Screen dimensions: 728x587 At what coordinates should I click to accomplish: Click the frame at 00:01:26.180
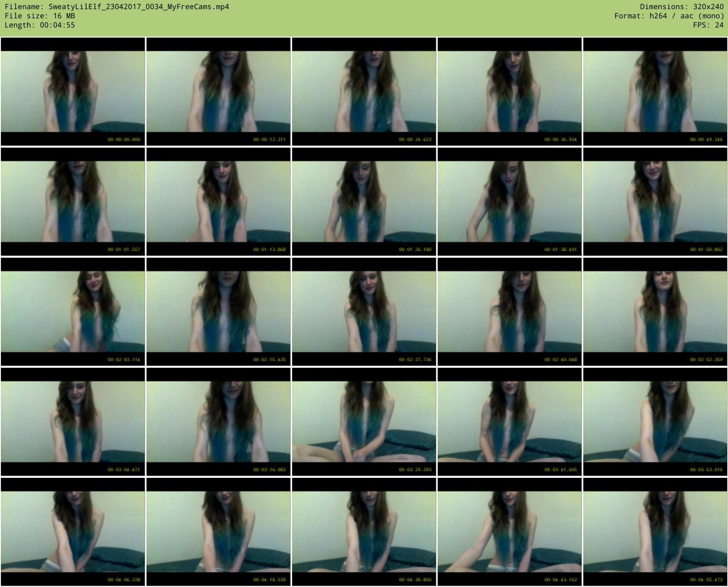click(364, 202)
